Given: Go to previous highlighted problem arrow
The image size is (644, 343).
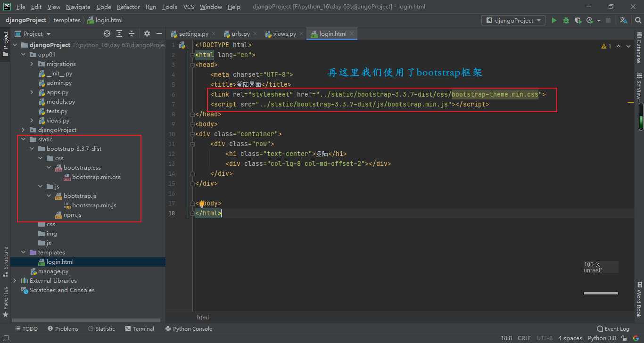Looking at the screenshot, I should (x=619, y=46).
